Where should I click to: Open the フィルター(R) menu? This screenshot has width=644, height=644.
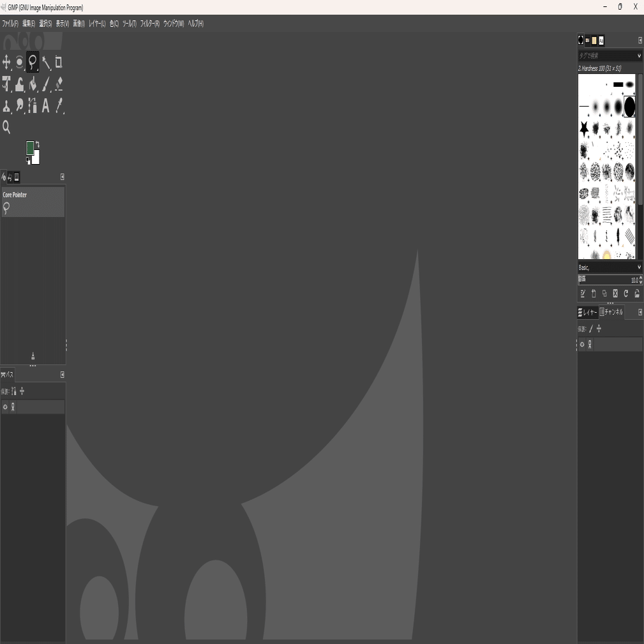tap(150, 24)
